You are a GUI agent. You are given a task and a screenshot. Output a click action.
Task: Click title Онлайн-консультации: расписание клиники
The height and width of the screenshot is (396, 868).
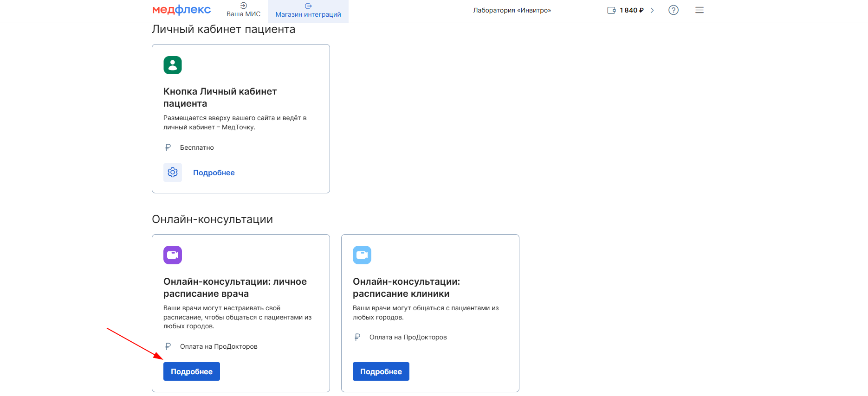tap(406, 287)
